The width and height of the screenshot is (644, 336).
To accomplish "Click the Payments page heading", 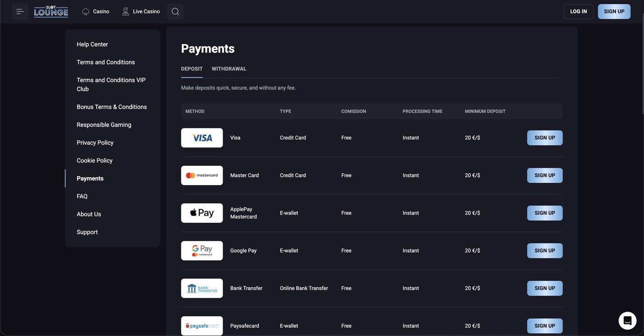I will (x=208, y=49).
